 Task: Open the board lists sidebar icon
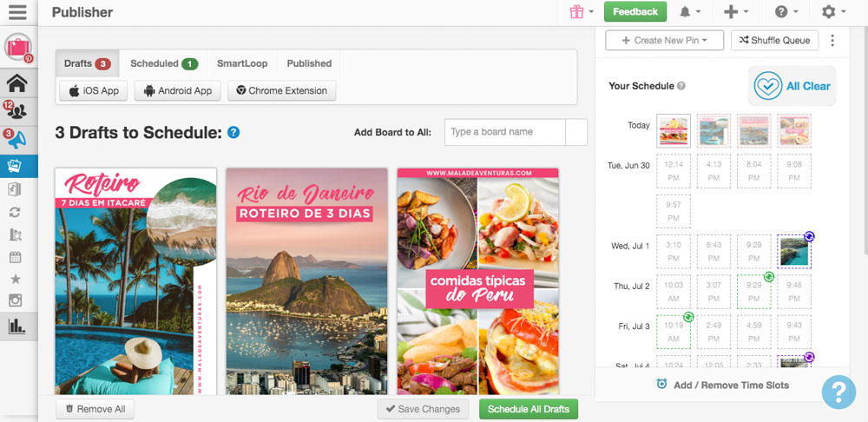(15, 189)
